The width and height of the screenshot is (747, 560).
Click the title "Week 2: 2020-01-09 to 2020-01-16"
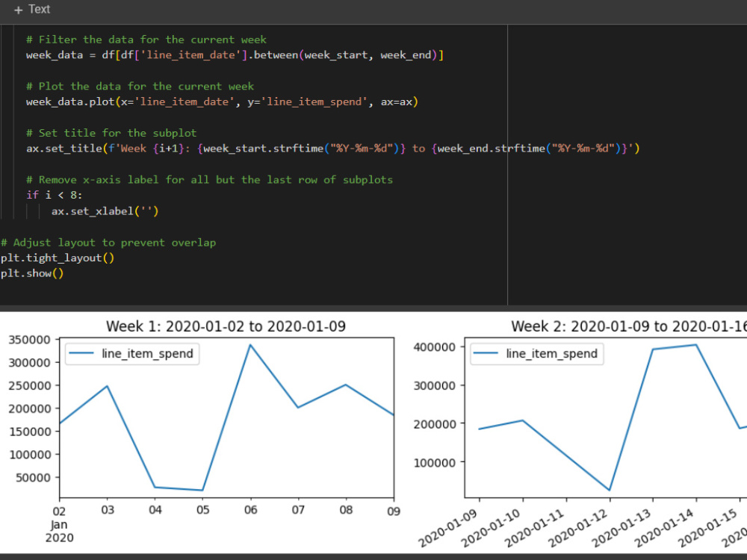(x=635, y=326)
